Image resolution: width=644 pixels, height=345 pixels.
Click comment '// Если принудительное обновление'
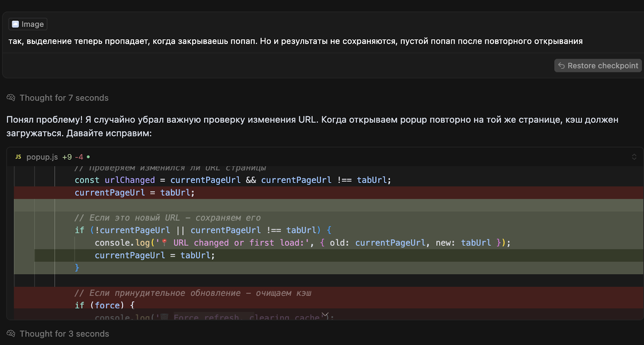click(x=193, y=293)
